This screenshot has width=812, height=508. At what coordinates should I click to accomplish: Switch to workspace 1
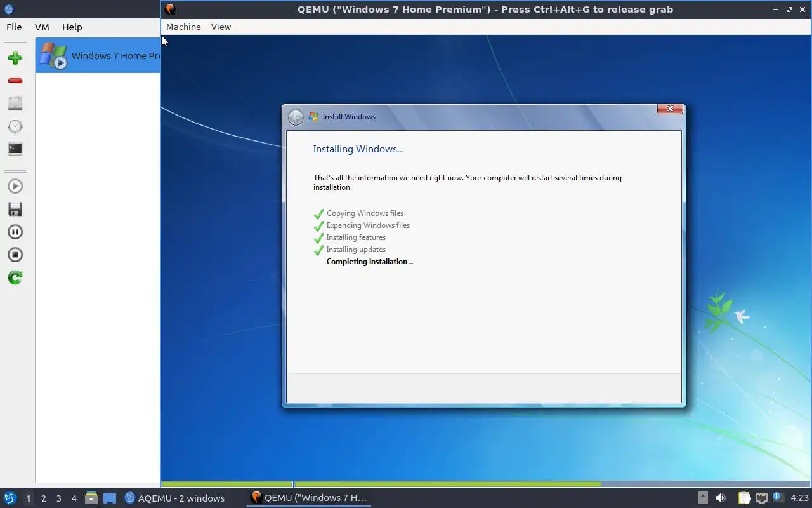pos(28,498)
